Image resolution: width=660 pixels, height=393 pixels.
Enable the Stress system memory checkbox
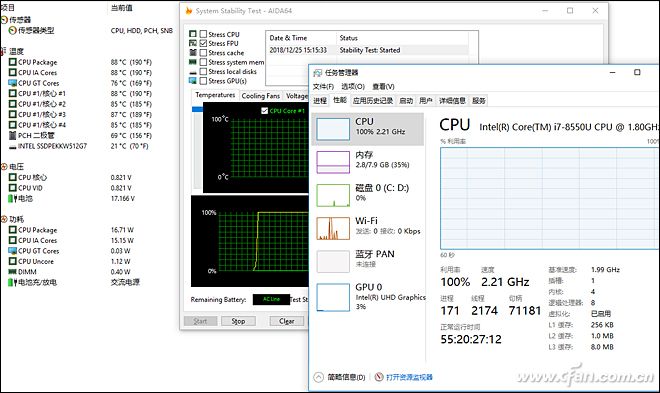(x=203, y=62)
